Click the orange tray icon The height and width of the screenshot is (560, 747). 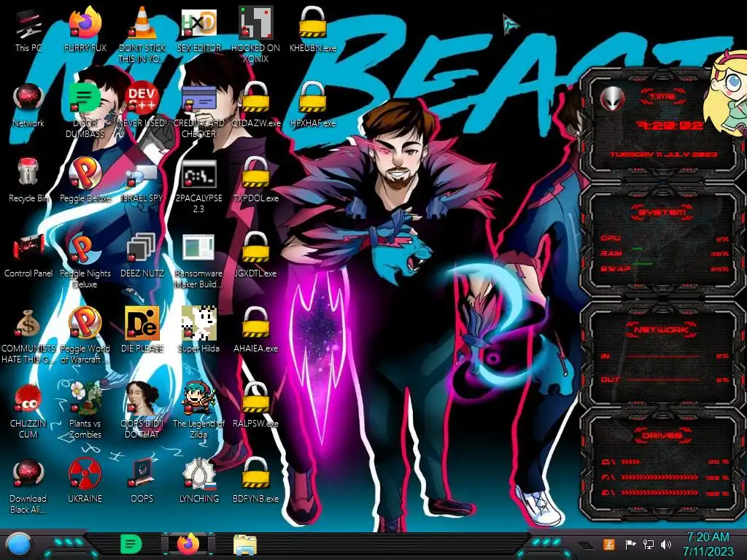pos(609,544)
